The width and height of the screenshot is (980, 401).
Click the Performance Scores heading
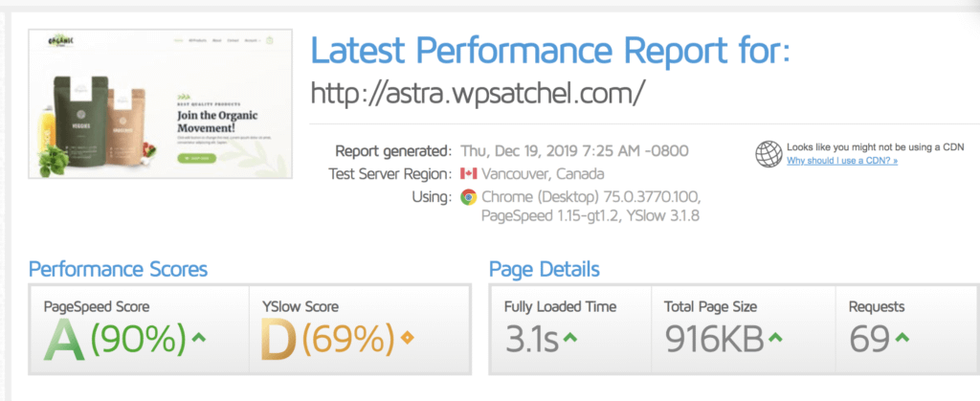pos(118,269)
